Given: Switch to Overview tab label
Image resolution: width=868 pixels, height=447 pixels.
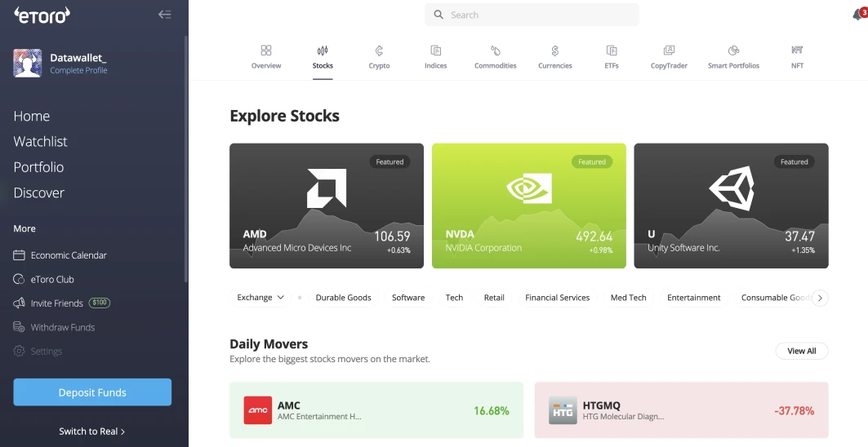Looking at the screenshot, I should [x=266, y=65].
